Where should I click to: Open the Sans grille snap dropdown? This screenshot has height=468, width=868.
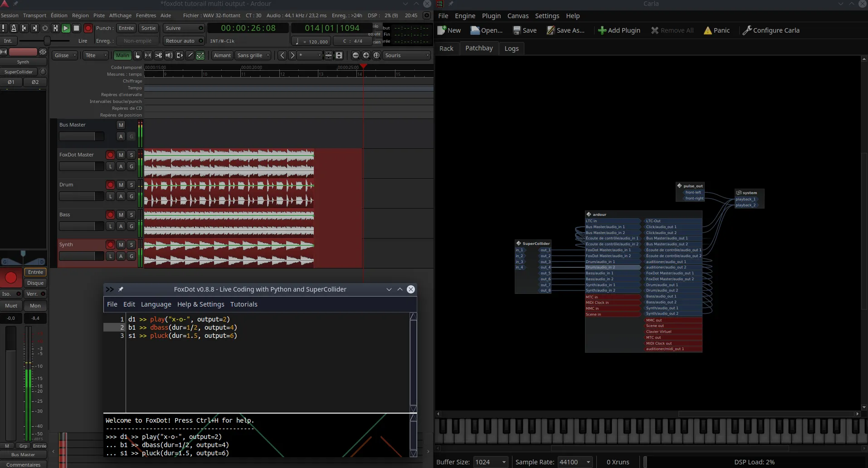click(253, 55)
